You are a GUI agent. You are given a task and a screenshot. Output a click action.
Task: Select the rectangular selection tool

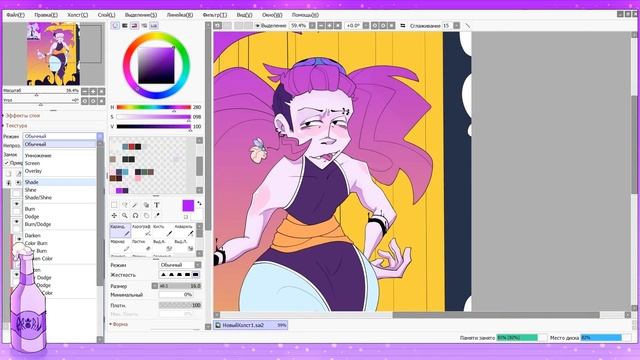coord(114,205)
